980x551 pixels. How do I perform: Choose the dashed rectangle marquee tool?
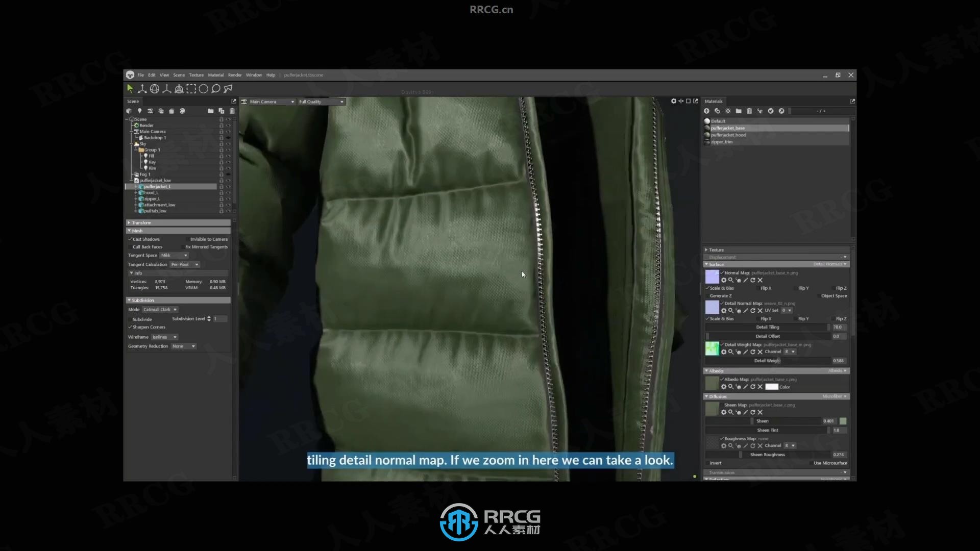(x=191, y=89)
